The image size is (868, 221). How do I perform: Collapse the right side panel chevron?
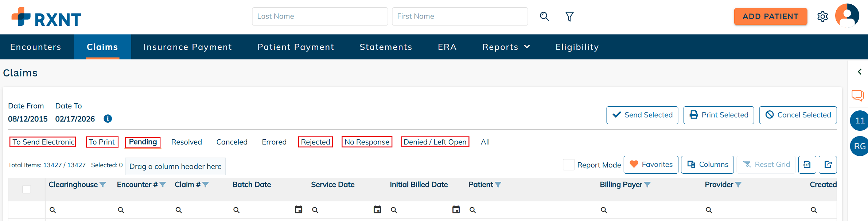coord(860,72)
